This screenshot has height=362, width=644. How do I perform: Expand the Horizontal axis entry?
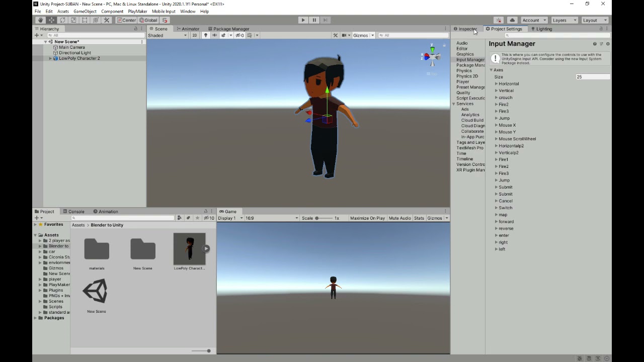tap(496, 84)
